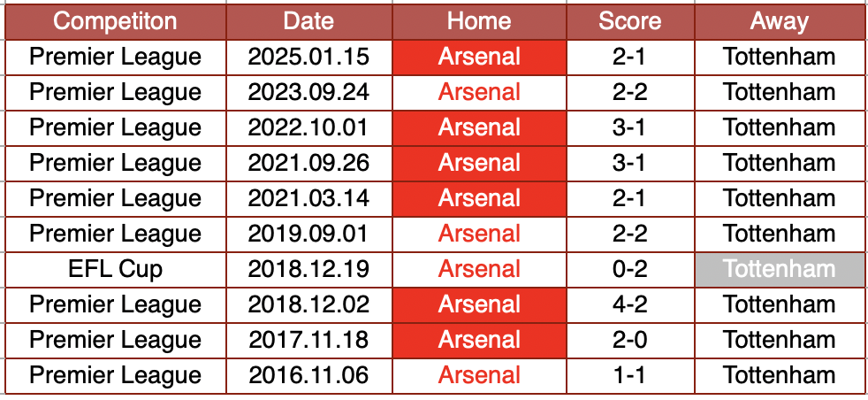The image size is (868, 400).
Task: Click the EFL Cup competition cell
Action: click(115, 269)
